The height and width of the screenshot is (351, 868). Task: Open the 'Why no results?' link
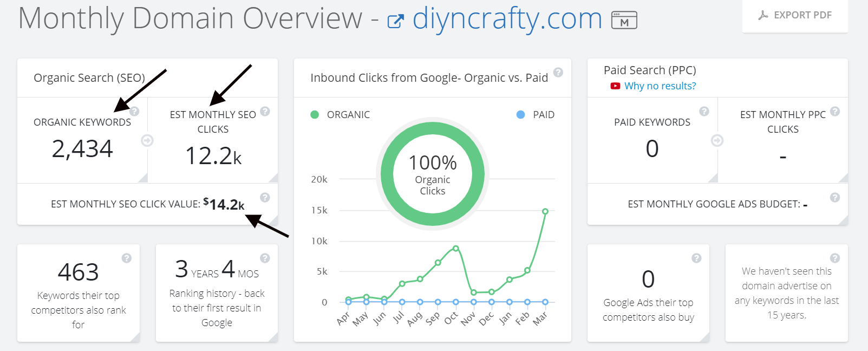click(660, 86)
